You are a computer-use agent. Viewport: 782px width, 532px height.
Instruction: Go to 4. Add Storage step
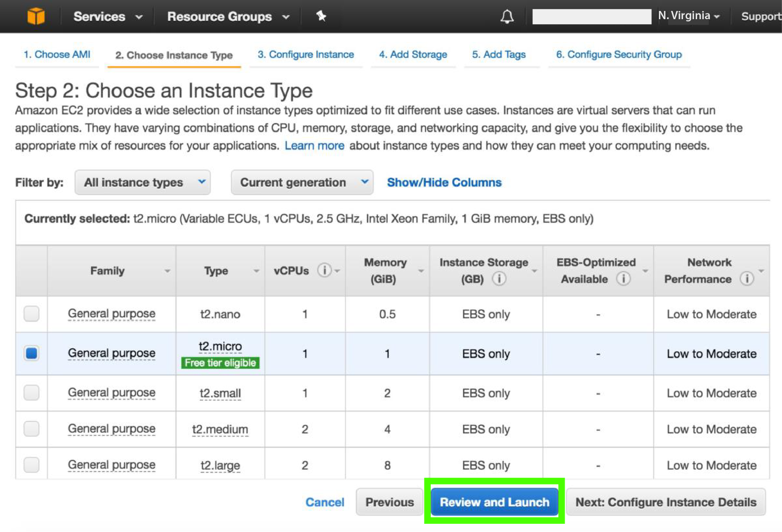coord(413,54)
